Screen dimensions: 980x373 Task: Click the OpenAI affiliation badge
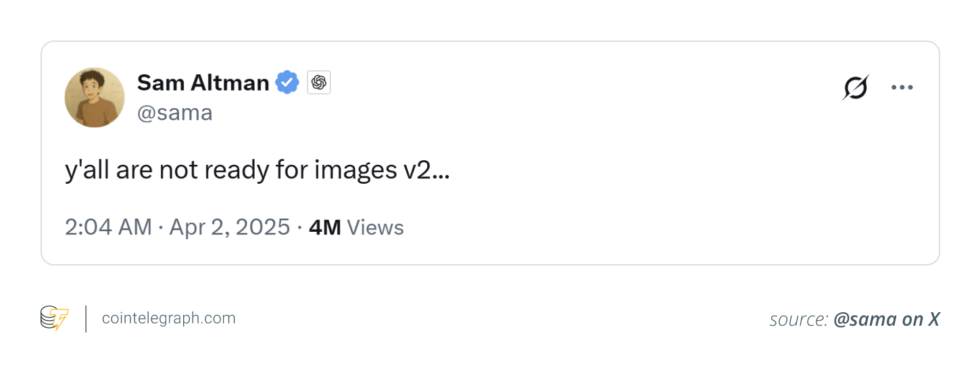pyautogui.click(x=319, y=82)
